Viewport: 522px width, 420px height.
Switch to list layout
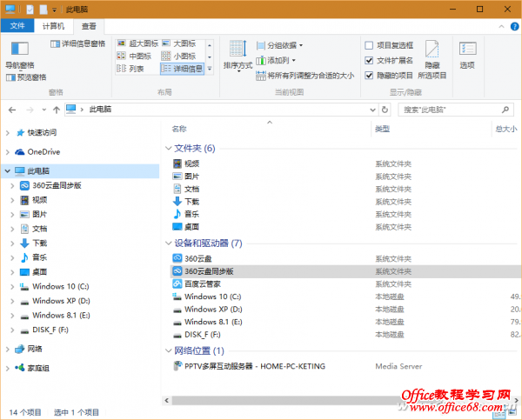(130, 69)
